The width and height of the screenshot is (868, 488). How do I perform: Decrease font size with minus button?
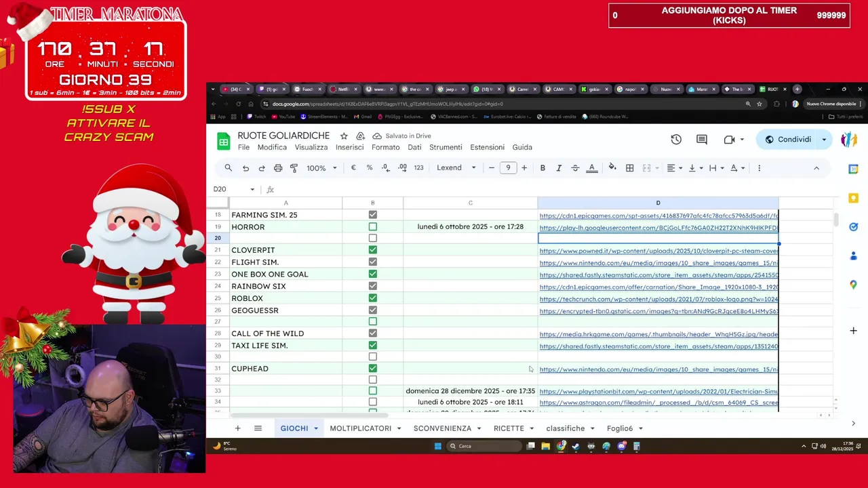point(492,168)
